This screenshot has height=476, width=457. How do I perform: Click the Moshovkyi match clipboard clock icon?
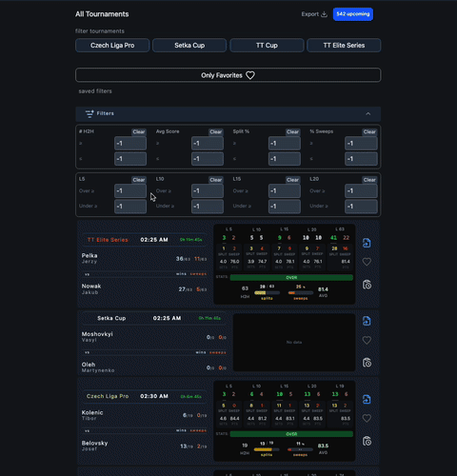[367, 363]
